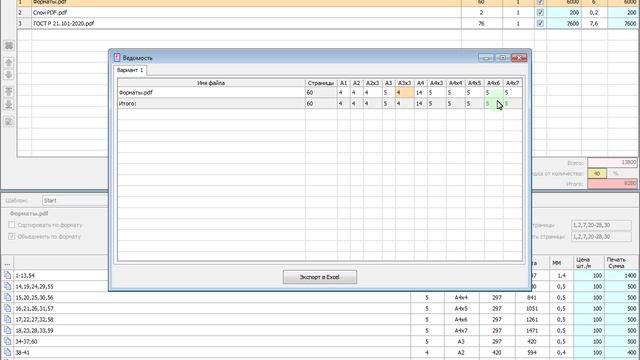Click the yellow discount percent field 40
Screen dimensions: 640x360
[597, 173]
